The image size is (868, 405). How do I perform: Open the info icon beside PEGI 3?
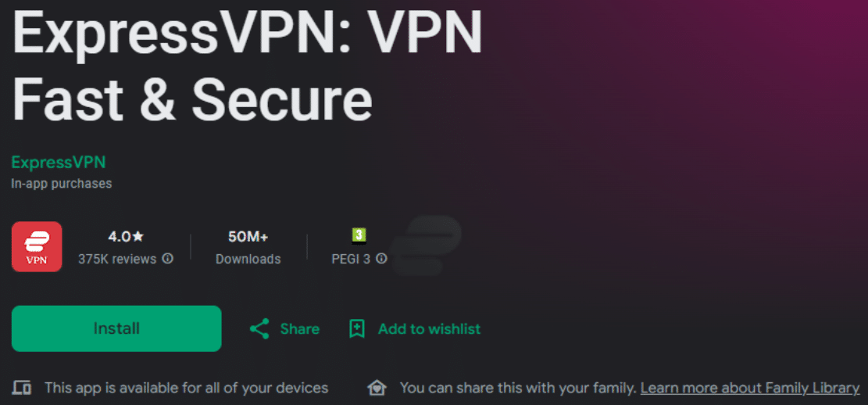381,259
